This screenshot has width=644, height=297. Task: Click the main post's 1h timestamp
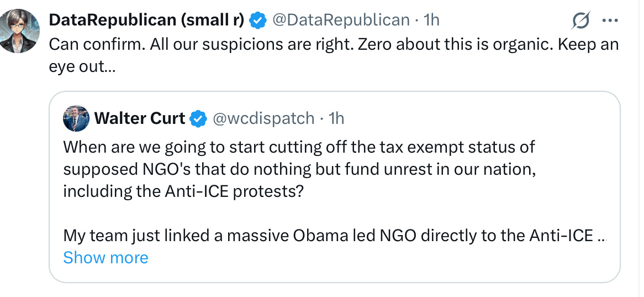431,20
